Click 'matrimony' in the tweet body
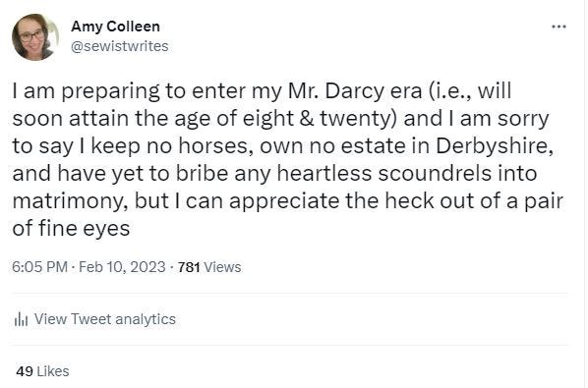This screenshot has height=388, width=588. coord(68,201)
